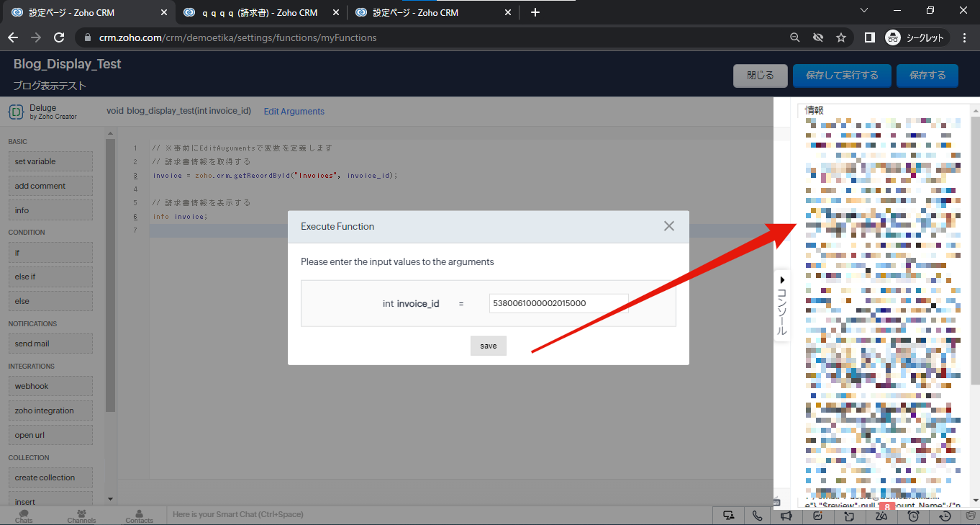Reload the current page
The image size is (980, 525).
click(x=59, y=37)
